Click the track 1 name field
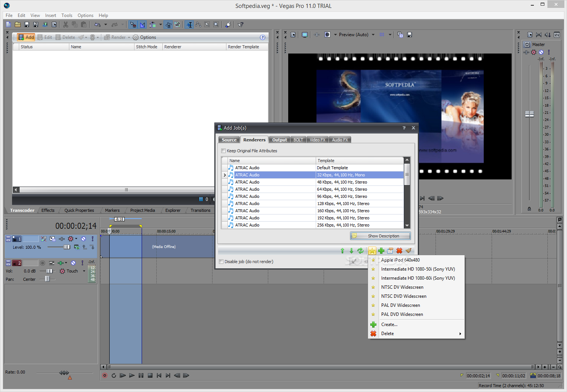This screenshot has height=392, width=567. click(31, 239)
